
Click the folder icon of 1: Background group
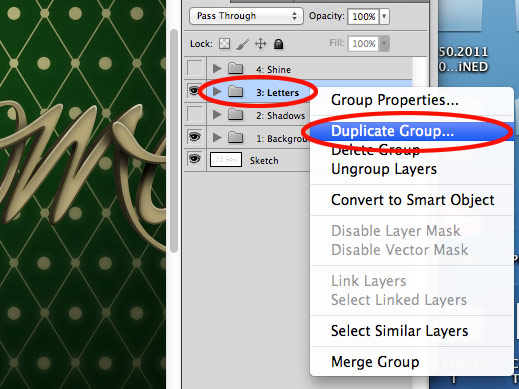coord(236,137)
